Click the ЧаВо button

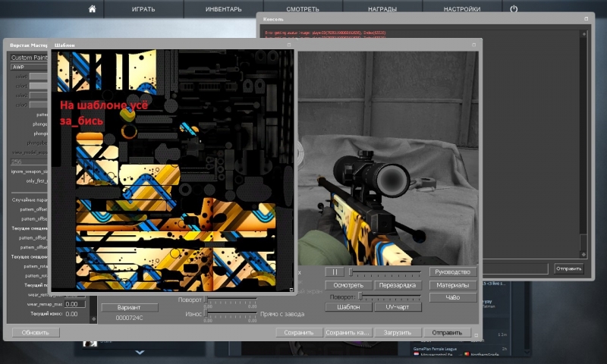[x=453, y=297]
